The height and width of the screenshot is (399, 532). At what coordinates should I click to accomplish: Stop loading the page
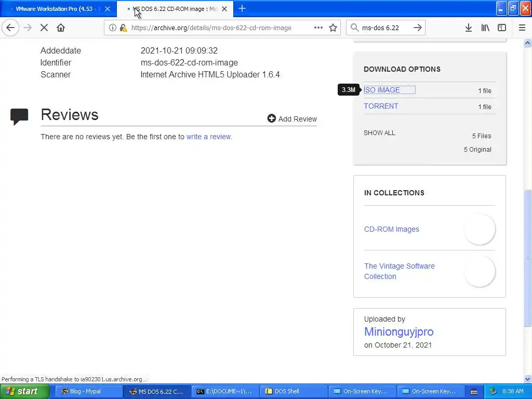coord(44,28)
